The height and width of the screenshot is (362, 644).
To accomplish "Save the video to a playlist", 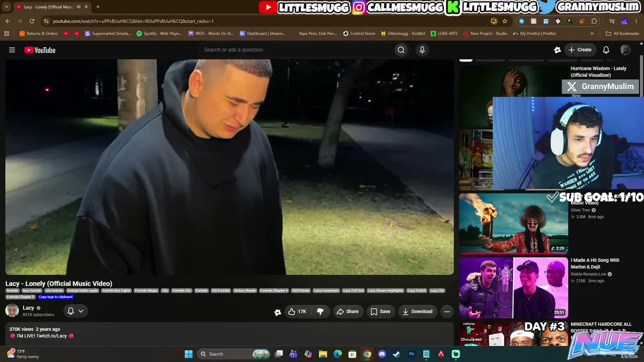I will 380,312.
